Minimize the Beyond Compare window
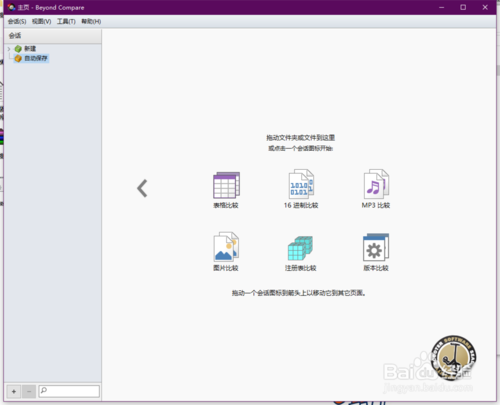 pyautogui.click(x=442, y=7)
